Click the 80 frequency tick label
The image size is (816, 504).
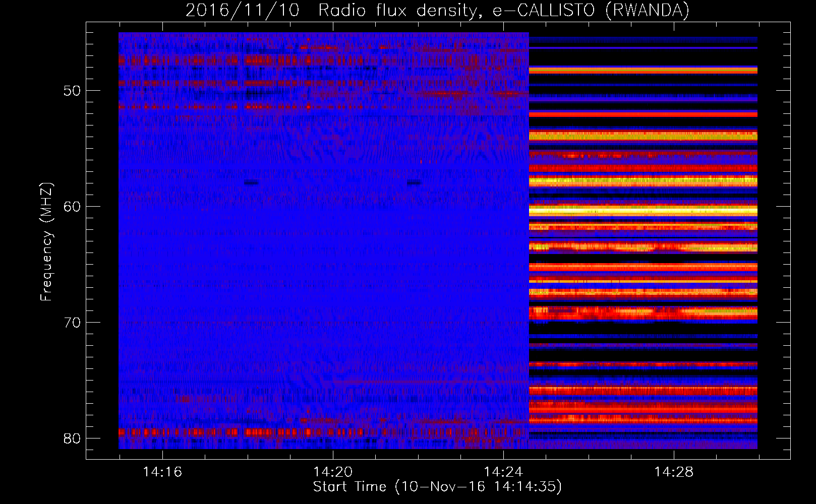coord(72,438)
